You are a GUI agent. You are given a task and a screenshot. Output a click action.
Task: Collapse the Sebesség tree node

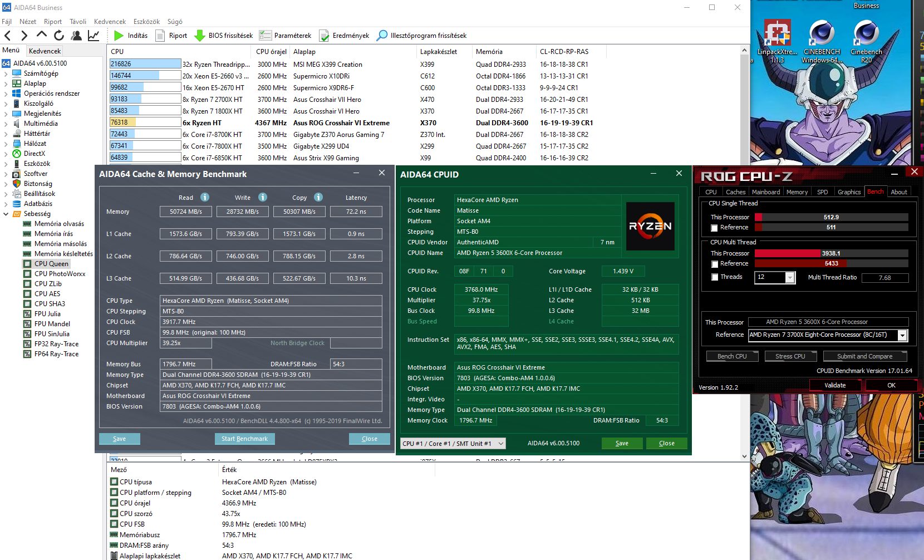[x=6, y=214]
